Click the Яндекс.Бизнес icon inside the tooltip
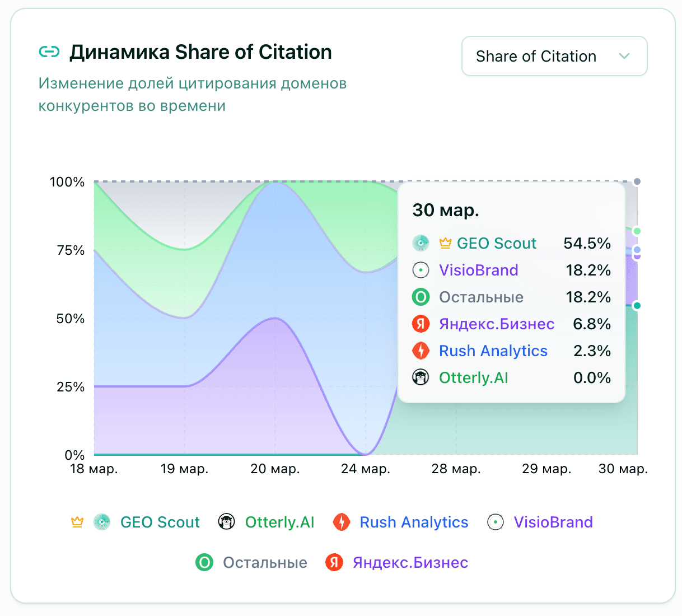Viewport: 682px width, 616px height. click(x=421, y=324)
